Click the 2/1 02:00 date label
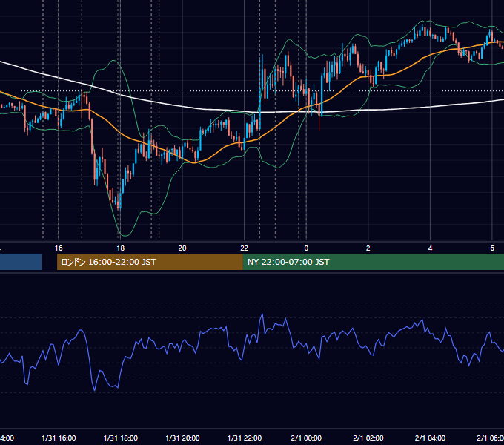The image size is (504, 445). tap(368, 438)
